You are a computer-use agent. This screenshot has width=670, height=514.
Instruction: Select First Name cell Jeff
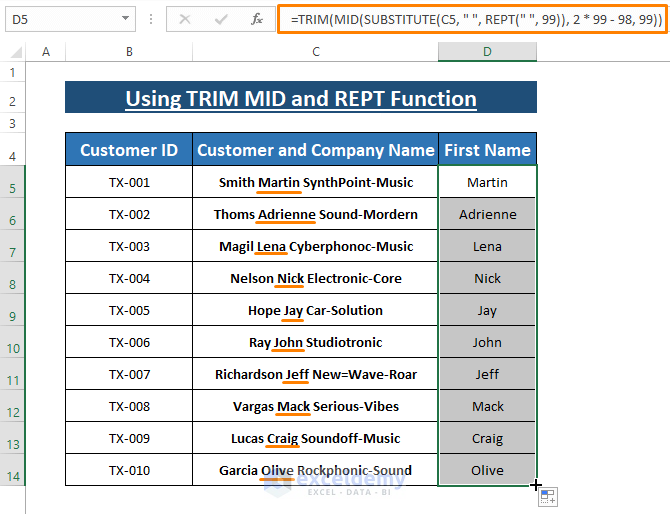click(x=487, y=374)
